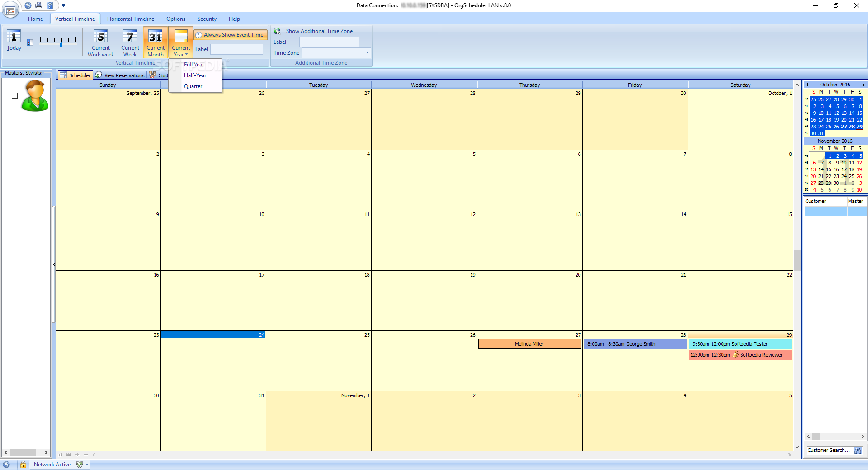Open the application calendar orb menu
The height and width of the screenshot is (470, 868).
click(x=10, y=9)
